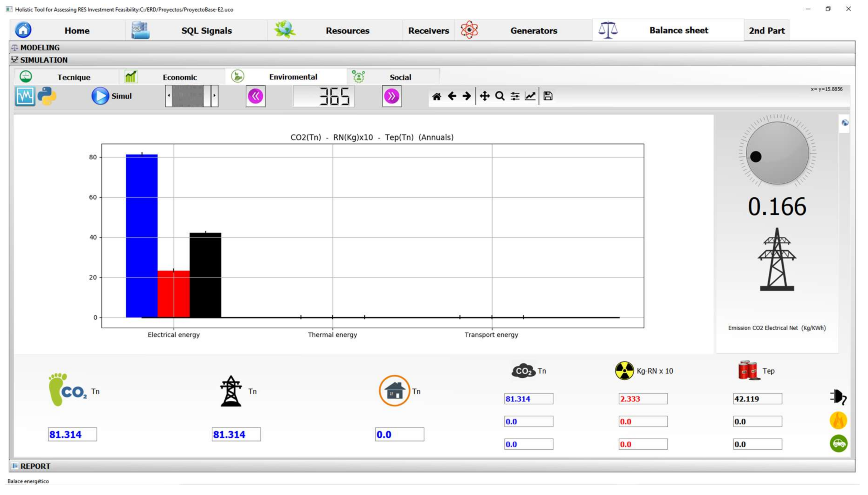Click the Python logo icon
This screenshot has height=495, width=868.
click(47, 96)
